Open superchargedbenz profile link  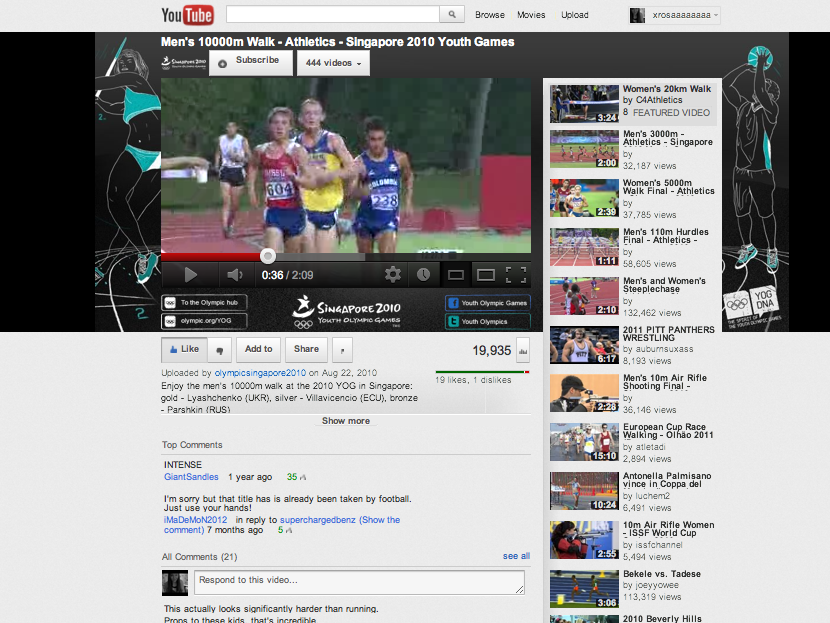[x=318, y=520]
